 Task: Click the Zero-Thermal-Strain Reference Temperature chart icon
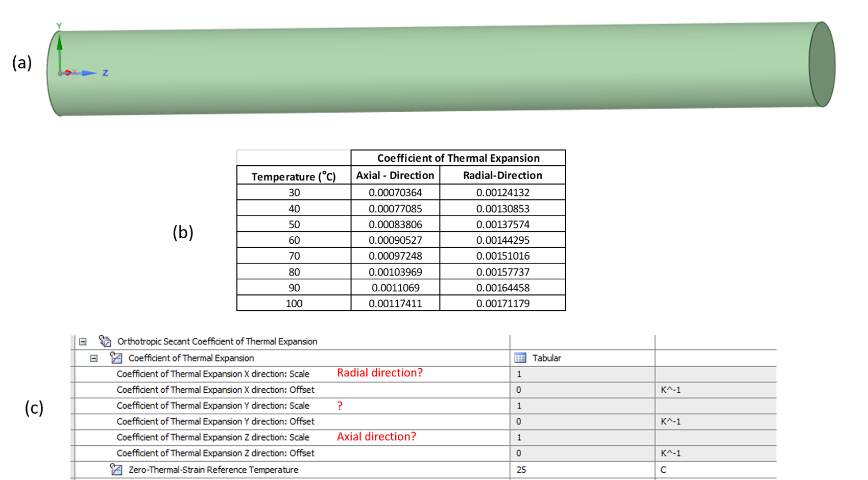[116, 469]
